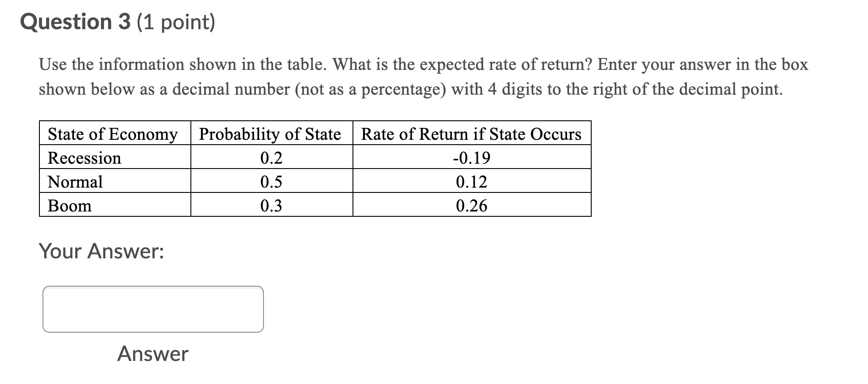
Task: Select the entire data table
Action: click(x=315, y=169)
